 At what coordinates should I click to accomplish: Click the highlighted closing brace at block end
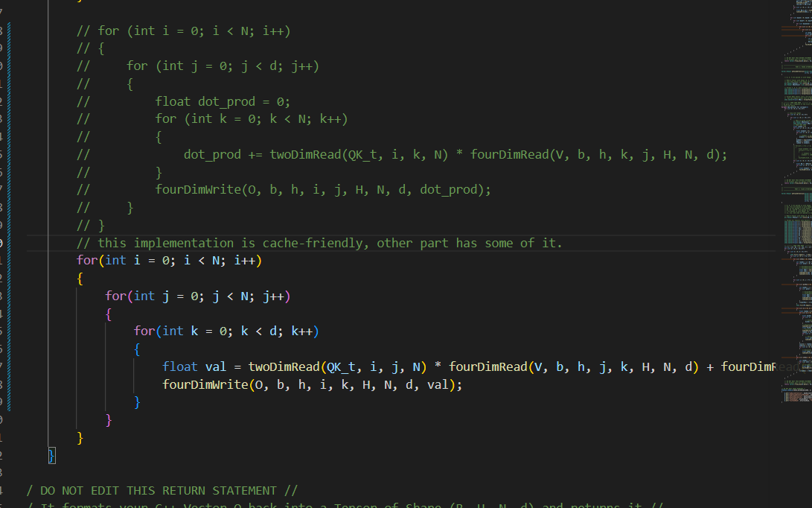click(x=51, y=455)
